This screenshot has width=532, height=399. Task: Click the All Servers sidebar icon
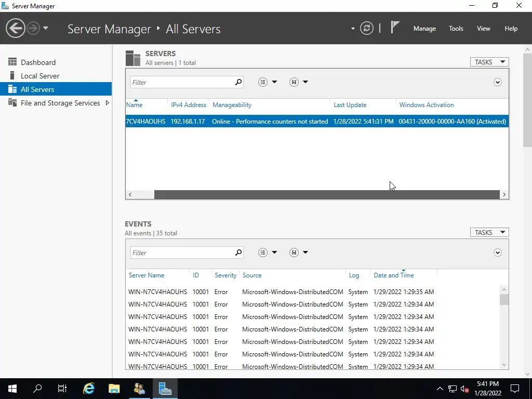point(12,89)
